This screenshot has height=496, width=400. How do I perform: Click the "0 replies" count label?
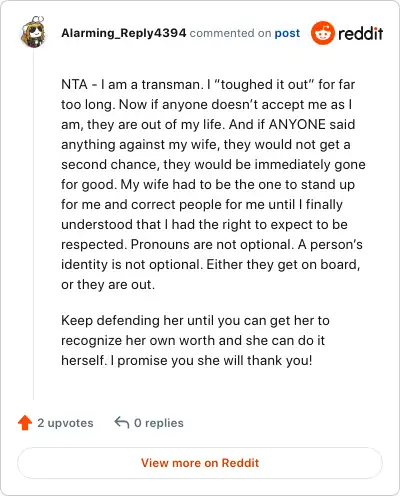tap(159, 423)
